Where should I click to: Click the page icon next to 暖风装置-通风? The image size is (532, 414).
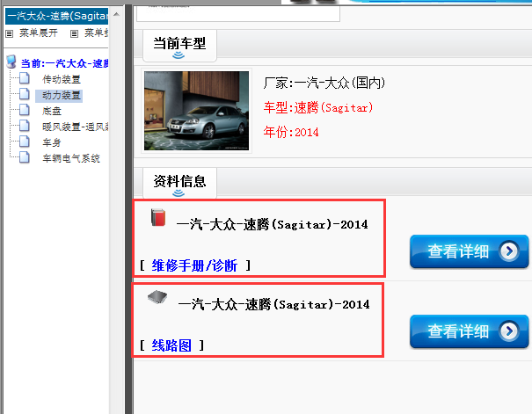click(x=25, y=126)
